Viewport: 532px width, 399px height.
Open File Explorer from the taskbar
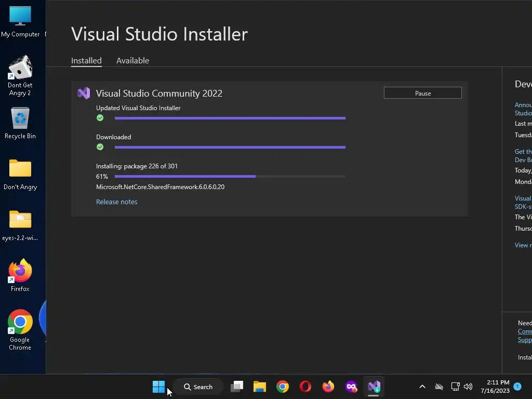[260, 387]
